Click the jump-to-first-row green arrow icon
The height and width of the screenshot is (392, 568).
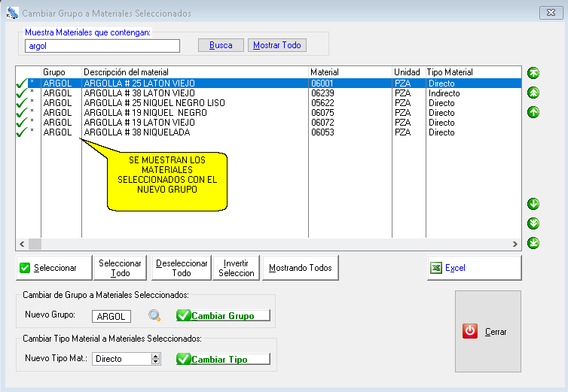tap(533, 73)
